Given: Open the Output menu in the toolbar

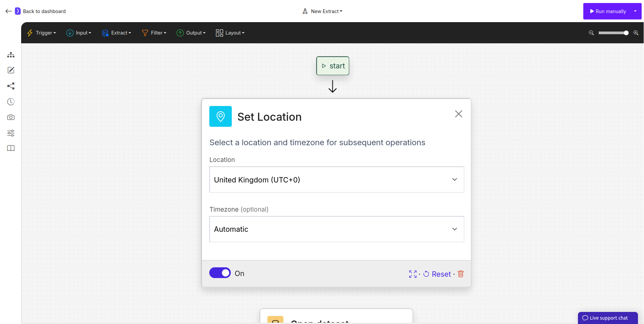Looking at the screenshot, I should tap(191, 33).
